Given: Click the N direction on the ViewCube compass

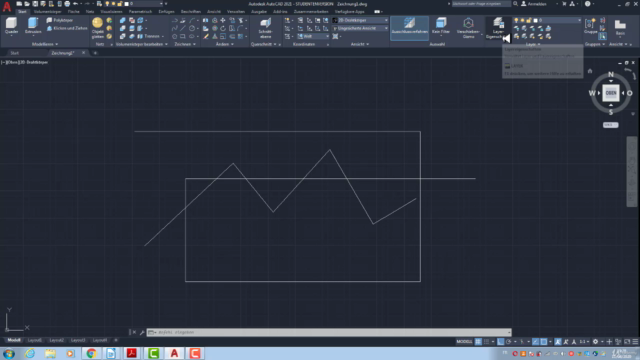Looking at the screenshot, I should [x=611, y=74].
